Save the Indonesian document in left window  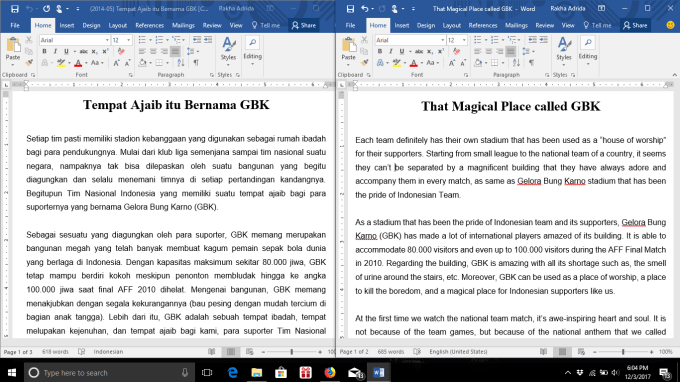[x=15, y=9]
